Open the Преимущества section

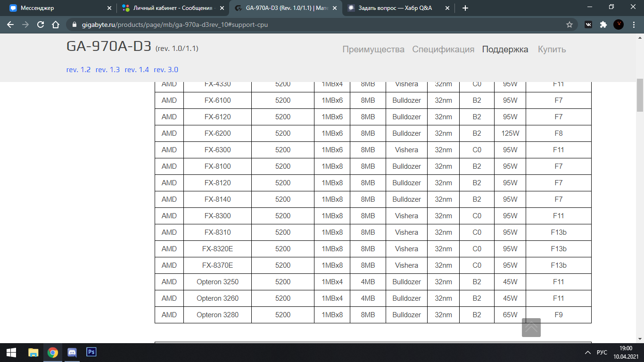coord(373,49)
